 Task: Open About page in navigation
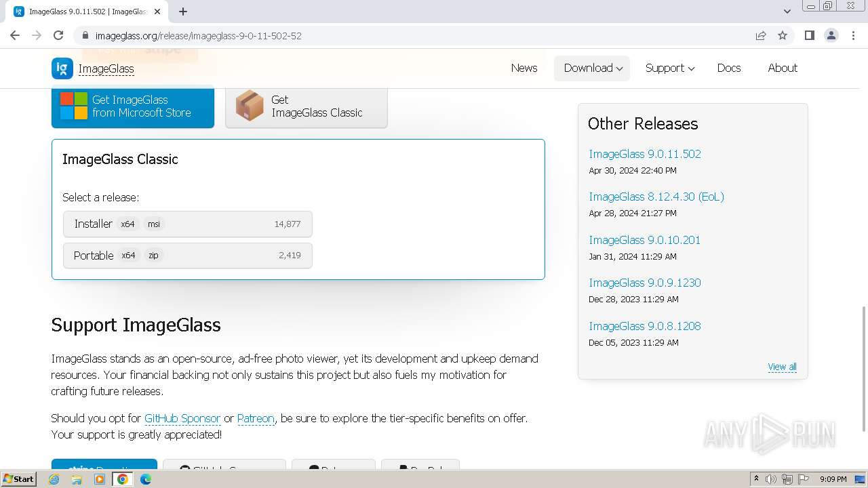pyautogui.click(x=783, y=68)
